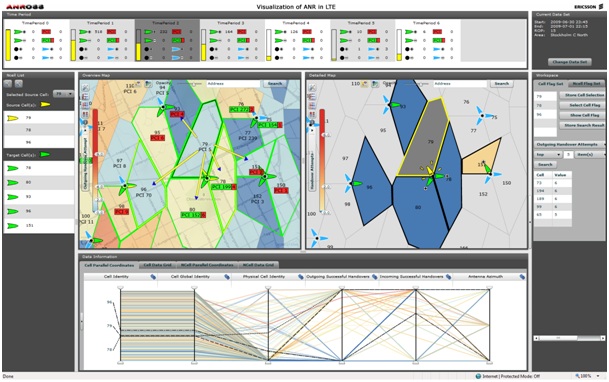The width and height of the screenshot is (609, 382).
Task: Click link icon on Antenna Azimuth axis header
Action: pyautogui.click(x=522, y=277)
